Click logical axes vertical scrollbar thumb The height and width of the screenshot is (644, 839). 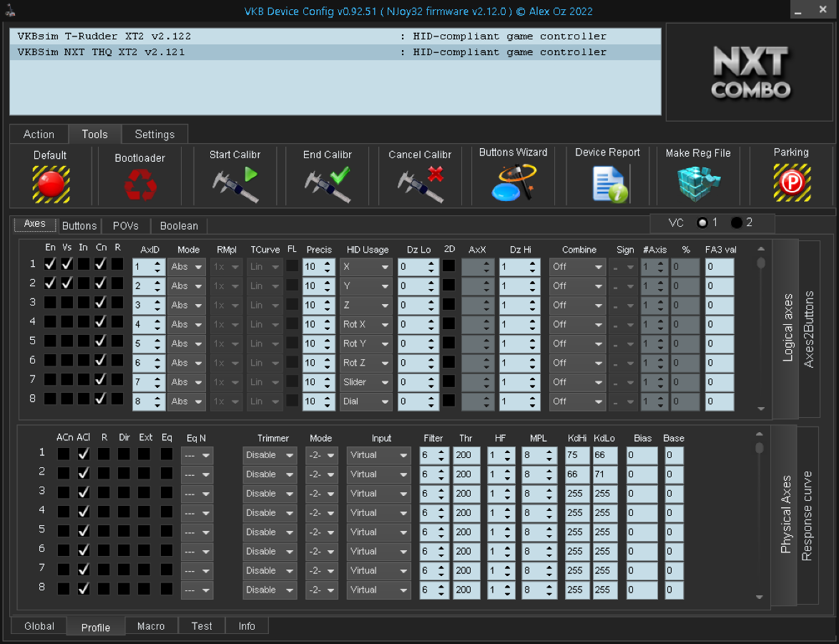pos(761,263)
